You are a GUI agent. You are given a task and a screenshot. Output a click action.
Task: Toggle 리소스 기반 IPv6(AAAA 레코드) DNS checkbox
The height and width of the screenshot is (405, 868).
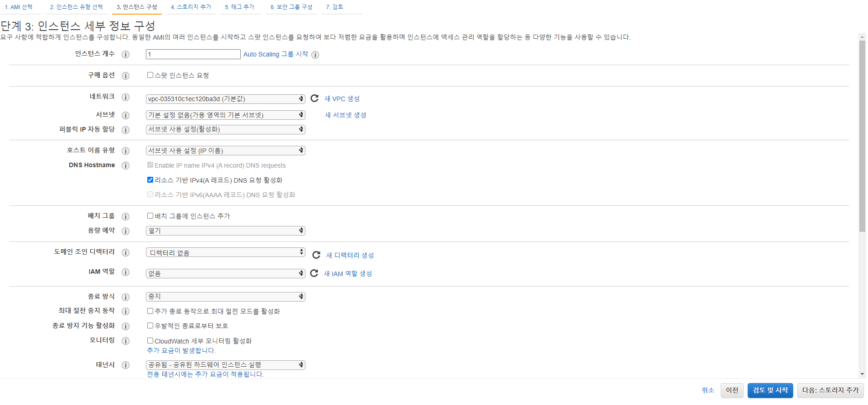[150, 195]
